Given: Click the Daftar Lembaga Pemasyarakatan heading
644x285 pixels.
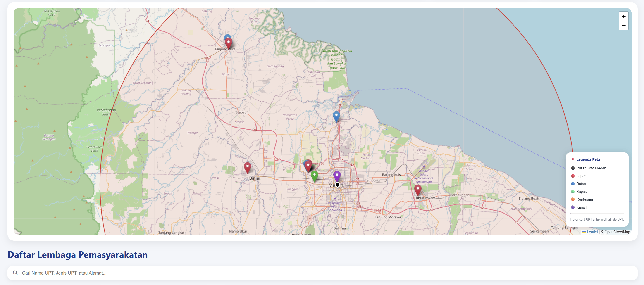Looking at the screenshot, I should coord(77,254).
